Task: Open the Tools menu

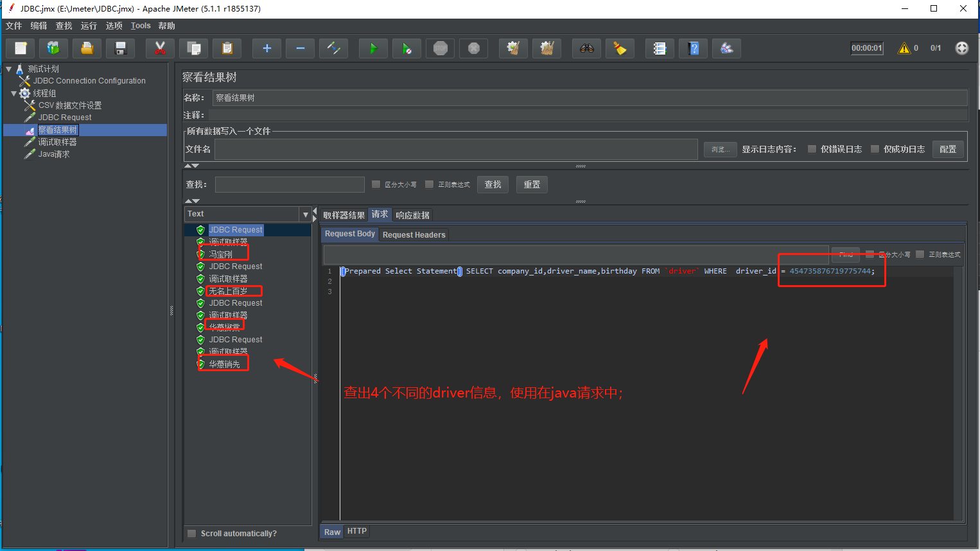Action: click(141, 26)
